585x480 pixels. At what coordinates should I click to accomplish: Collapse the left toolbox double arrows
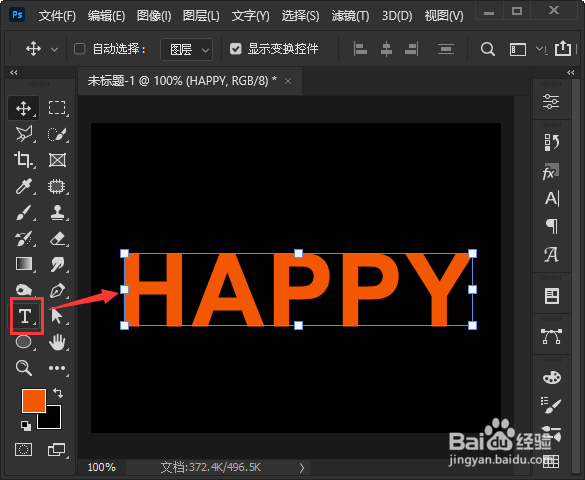[x=14, y=73]
